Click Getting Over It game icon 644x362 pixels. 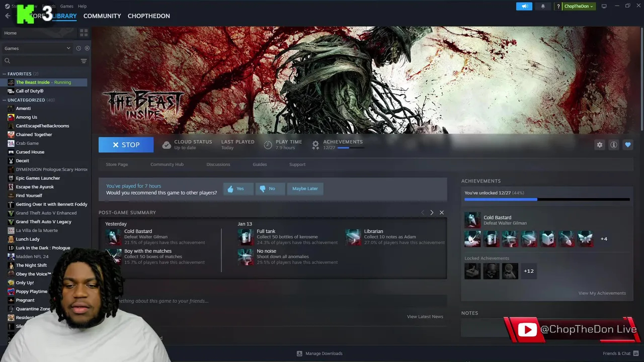(x=11, y=205)
